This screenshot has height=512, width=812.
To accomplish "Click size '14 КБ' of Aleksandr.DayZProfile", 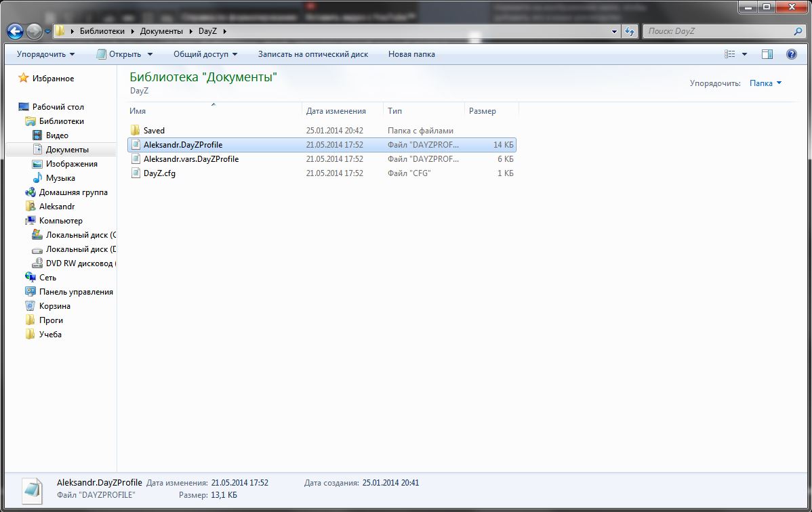I will [504, 145].
